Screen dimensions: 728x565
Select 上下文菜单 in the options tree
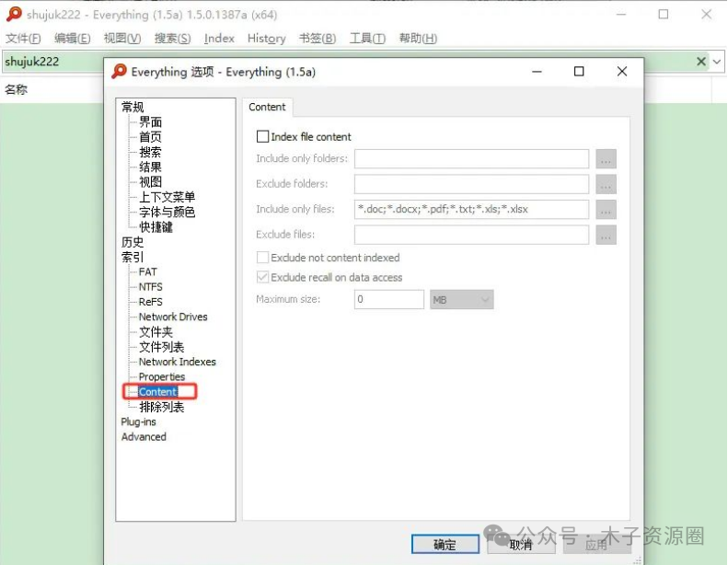(x=168, y=197)
